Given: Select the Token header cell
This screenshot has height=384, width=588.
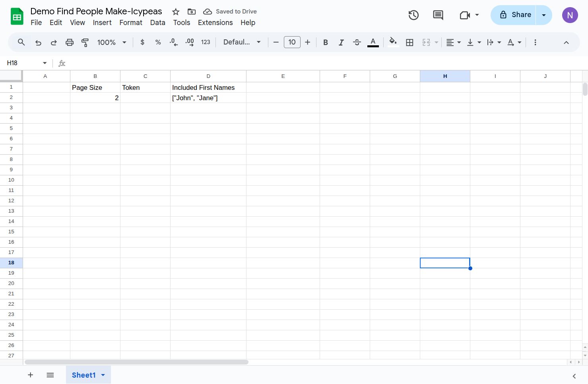Looking at the screenshot, I should click(145, 87).
